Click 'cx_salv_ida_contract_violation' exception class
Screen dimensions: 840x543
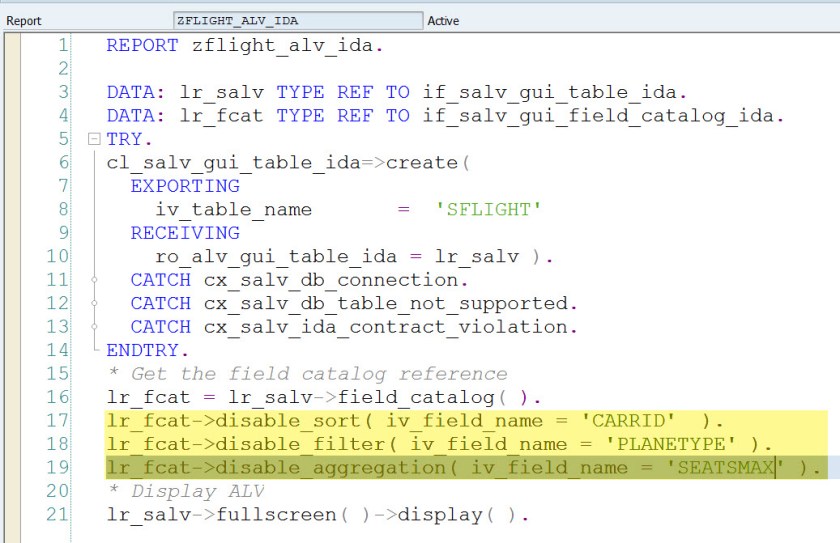(386, 327)
